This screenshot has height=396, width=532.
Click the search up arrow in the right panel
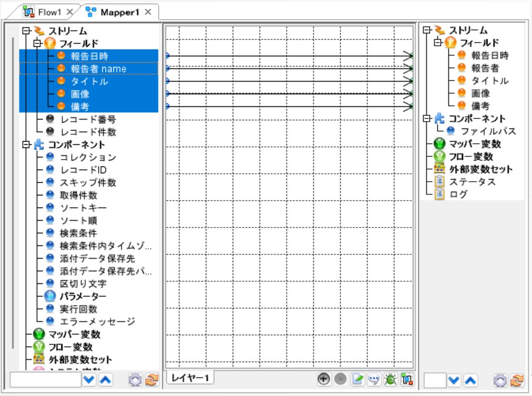click(x=471, y=380)
